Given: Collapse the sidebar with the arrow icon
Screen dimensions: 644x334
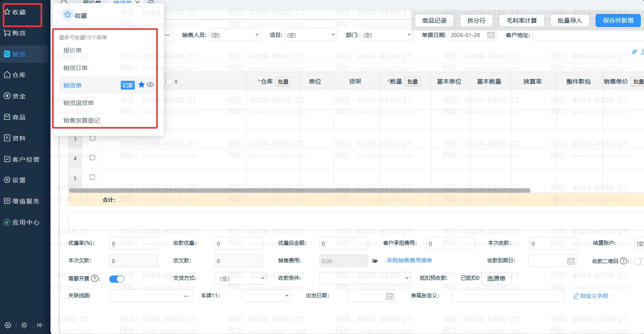Looking at the screenshot, I should tap(40, 325).
